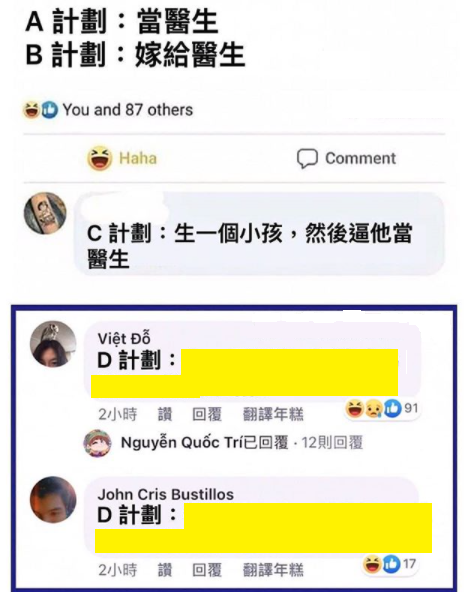Click 翻譯年糕 under John Cris Bustillos's comment
The height and width of the screenshot is (592, 468).
(x=273, y=570)
